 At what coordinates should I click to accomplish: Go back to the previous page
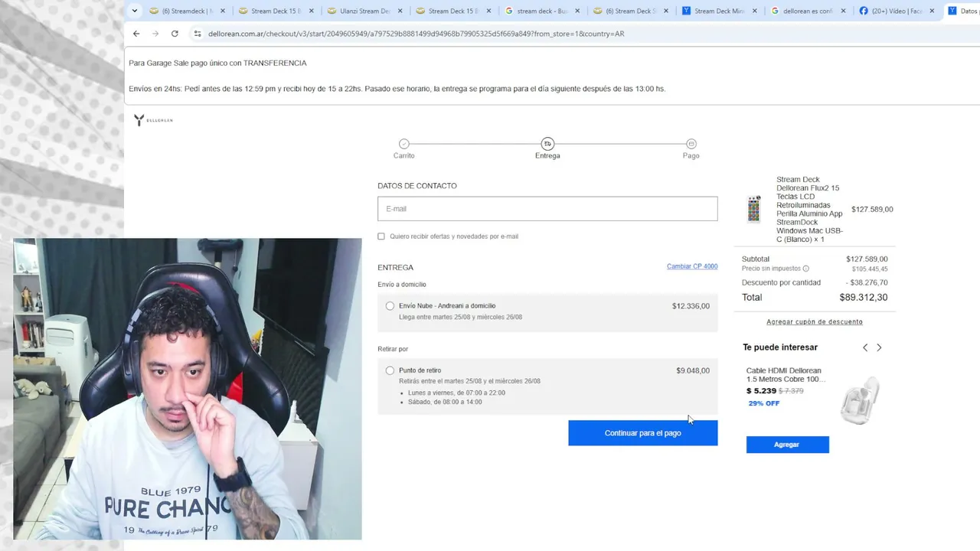click(136, 34)
